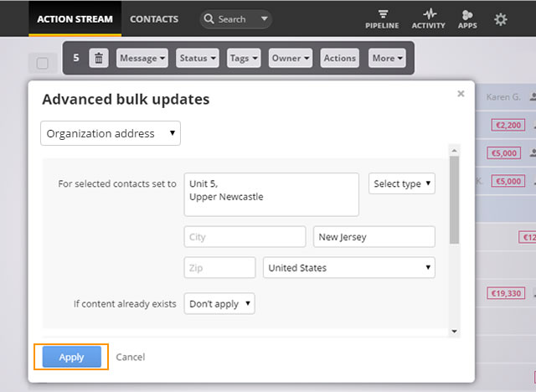Open the Don't apply dropdown
536x392 pixels.
[x=219, y=303]
